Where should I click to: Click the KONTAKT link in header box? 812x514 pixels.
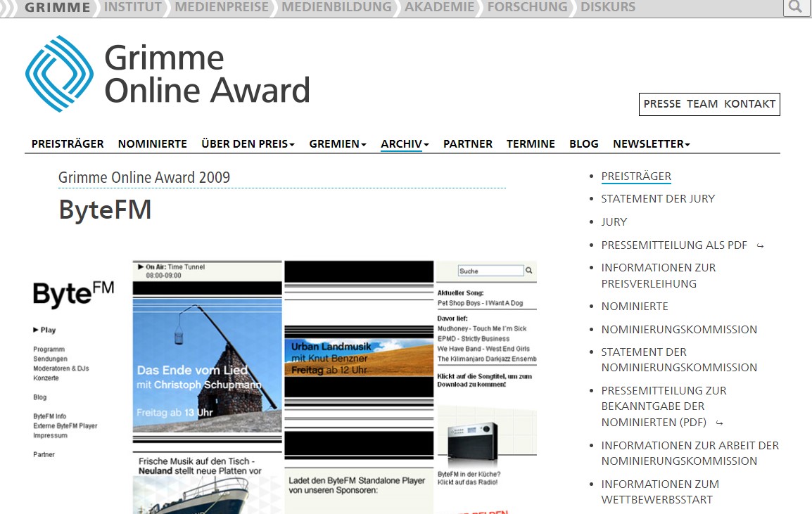749,104
